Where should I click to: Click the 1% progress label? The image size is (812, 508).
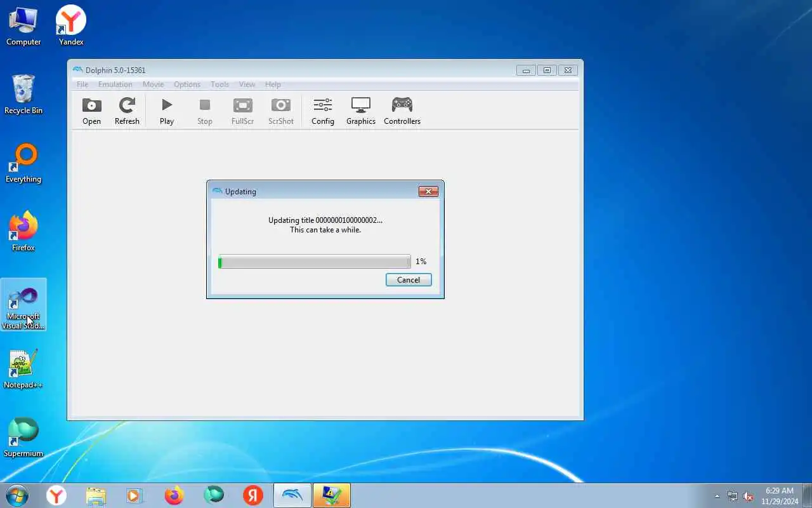pos(421,262)
